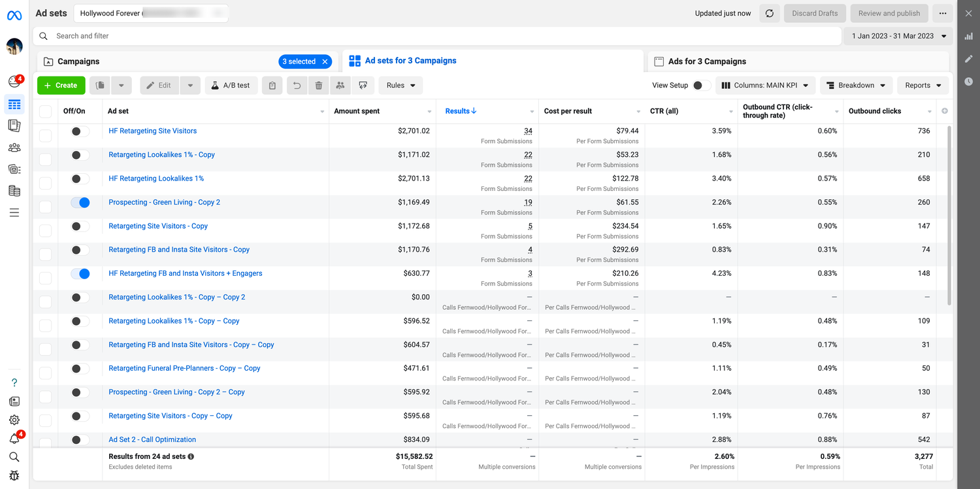
Task: Check the box for Retargeting Site Visitors - Copy
Action: (45, 231)
